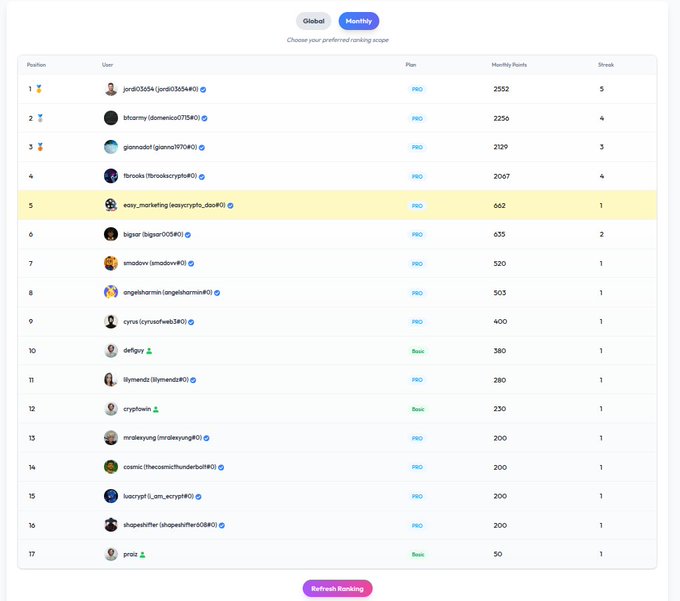Click fbrooks's avatar picture

[x=111, y=176]
